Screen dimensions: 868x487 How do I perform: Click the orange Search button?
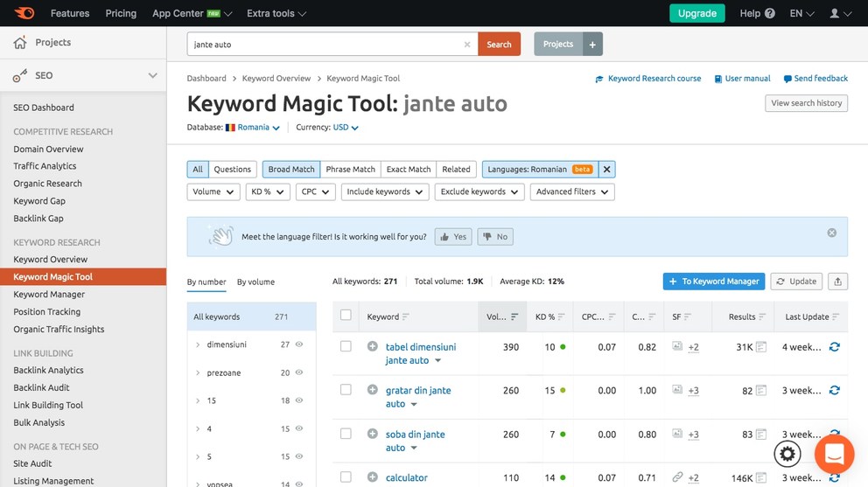499,45
